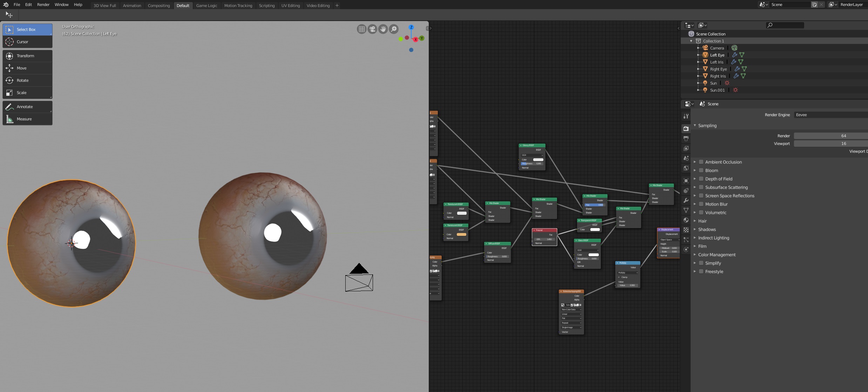This screenshot has height=392, width=868.
Task: Collapse the Collection 1 tree expander
Action: tap(690, 41)
